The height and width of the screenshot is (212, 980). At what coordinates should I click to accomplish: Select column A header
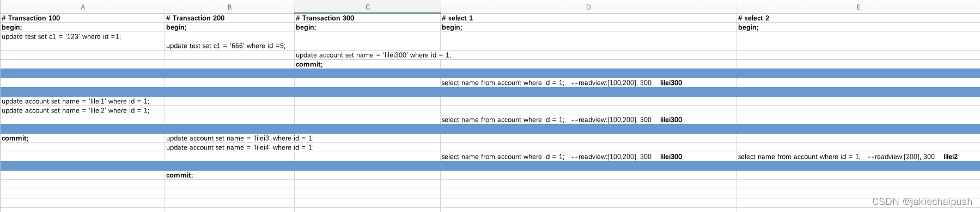[82, 7]
